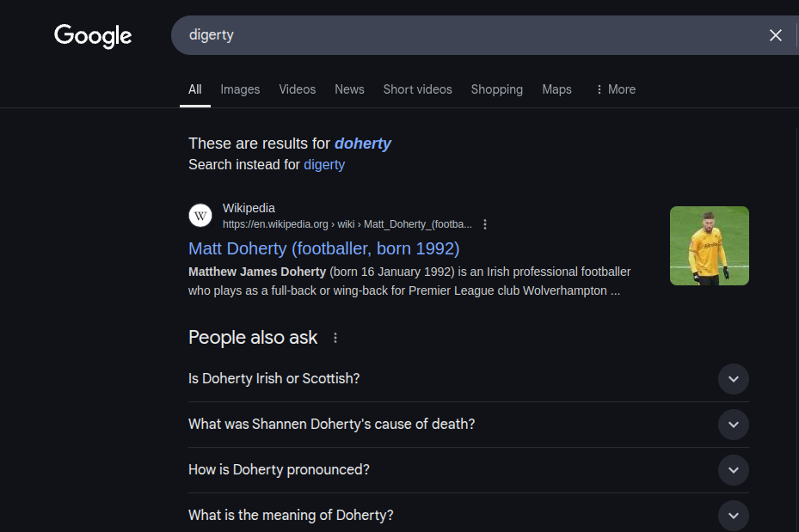The width and height of the screenshot is (799, 532).
Task: Click the Wikipedia source name
Action: point(249,208)
